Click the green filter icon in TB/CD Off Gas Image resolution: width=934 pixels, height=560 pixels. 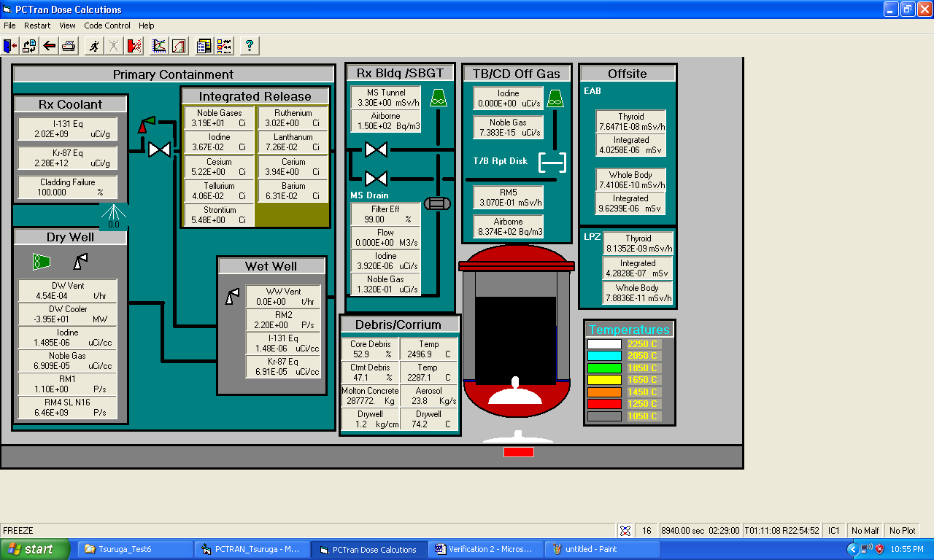tap(555, 98)
